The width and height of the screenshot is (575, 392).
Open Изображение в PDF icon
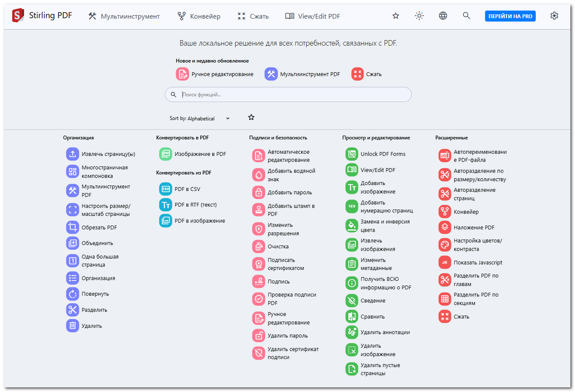pyautogui.click(x=165, y=154)
